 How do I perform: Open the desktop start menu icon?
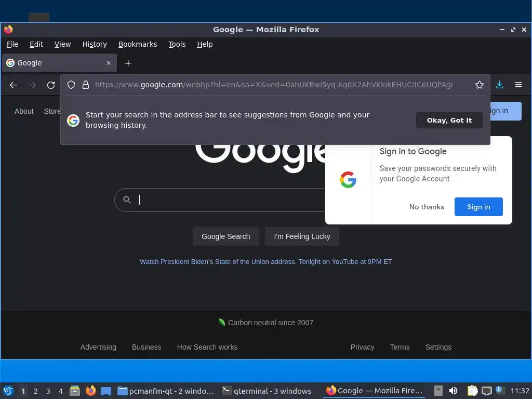8,391
